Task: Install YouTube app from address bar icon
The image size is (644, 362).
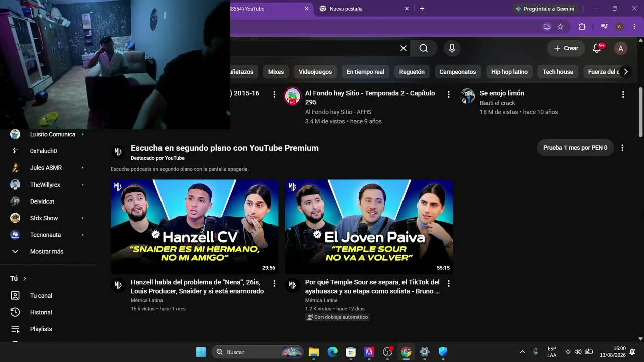Action: pyautogui.click(x=547, y=27)
